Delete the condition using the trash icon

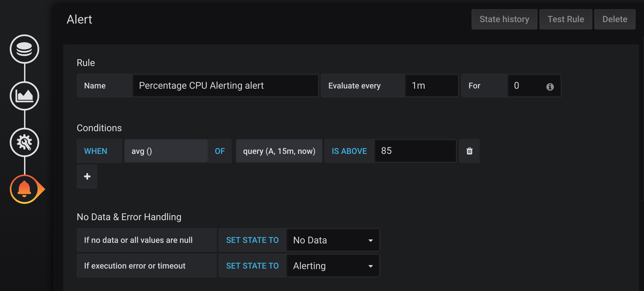point(469,151)
